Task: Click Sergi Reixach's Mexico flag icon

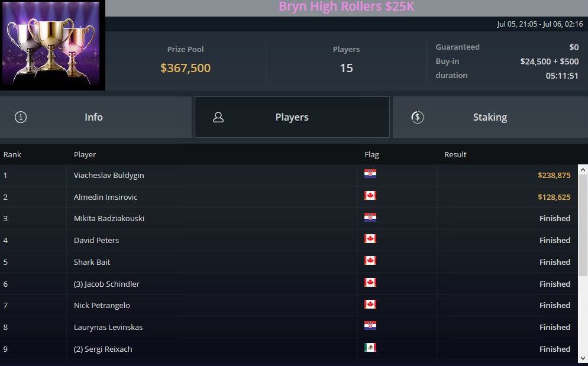Action: [x=370, y=347]
